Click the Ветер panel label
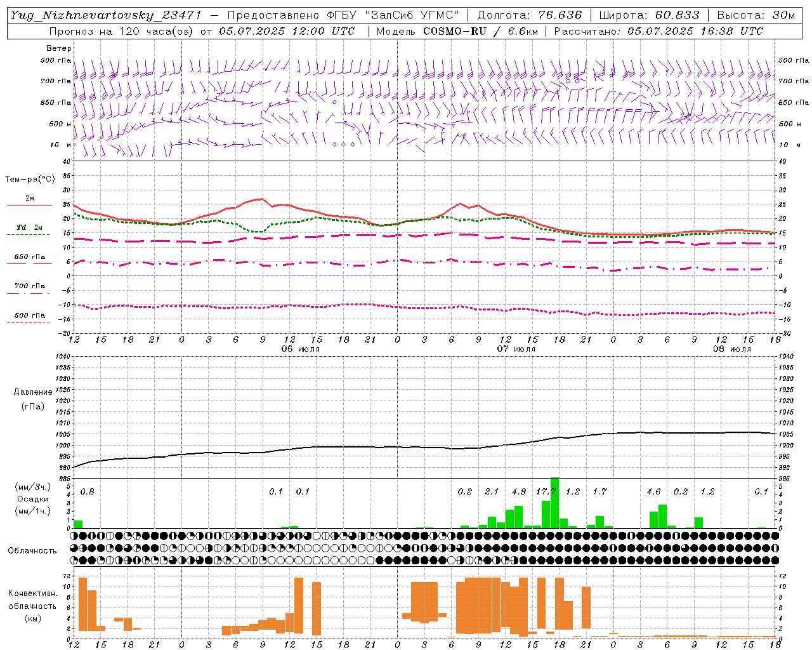Viewport: 812px width, 650px height. pyautogui.click(x=59, y=48)
